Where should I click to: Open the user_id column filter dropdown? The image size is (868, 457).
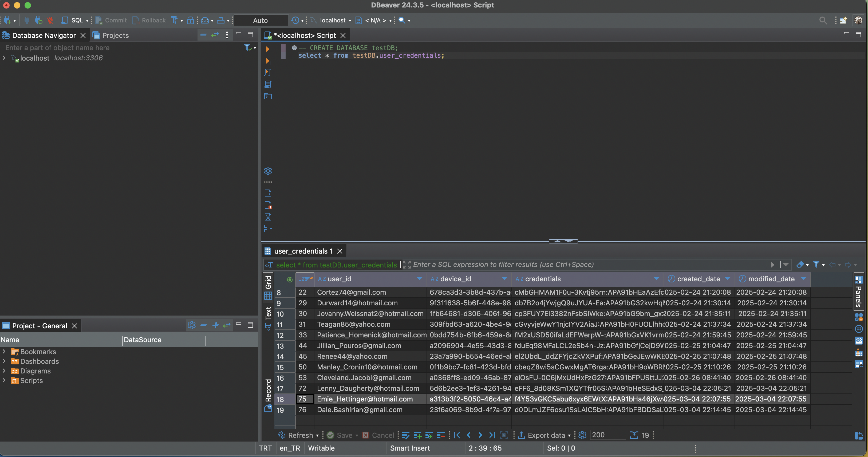(x=420, y=279)
